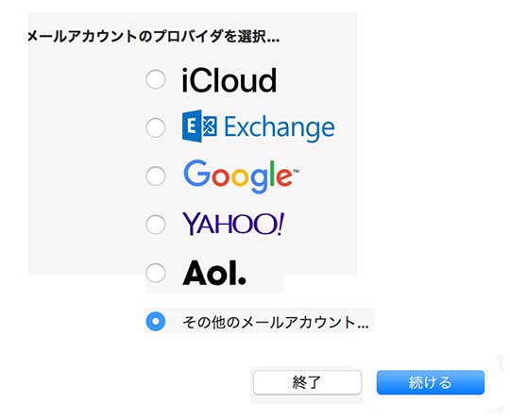Screen dimensions: 510x420
Task: Pick the Yahoo radio button
Action: [x=156, y=225]
